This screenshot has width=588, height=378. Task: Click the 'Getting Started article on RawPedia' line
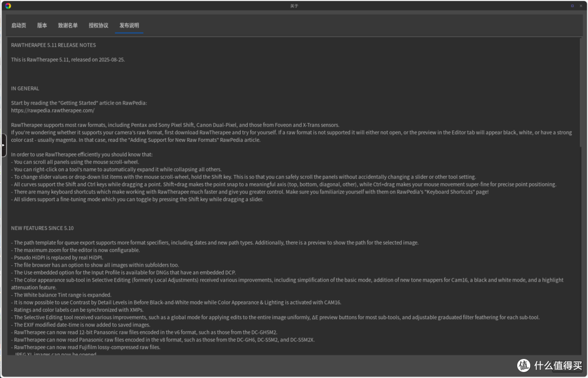[79, 103]
